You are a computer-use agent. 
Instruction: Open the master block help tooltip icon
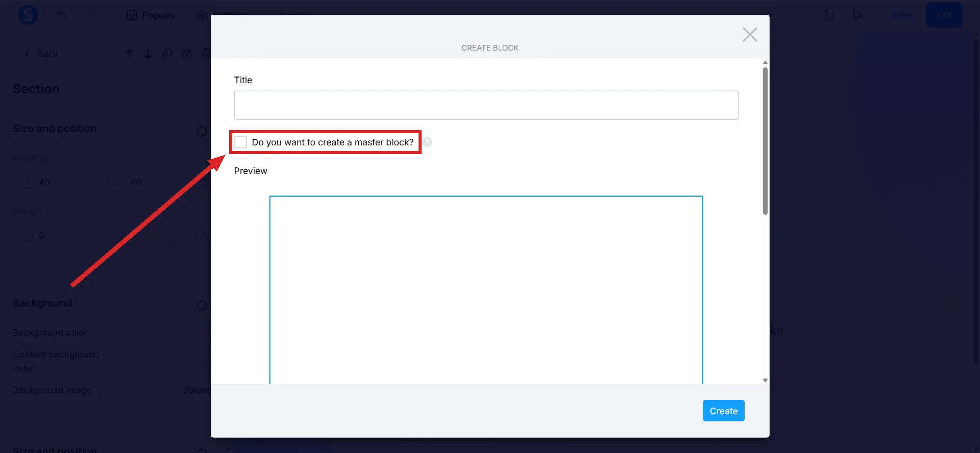427,142
